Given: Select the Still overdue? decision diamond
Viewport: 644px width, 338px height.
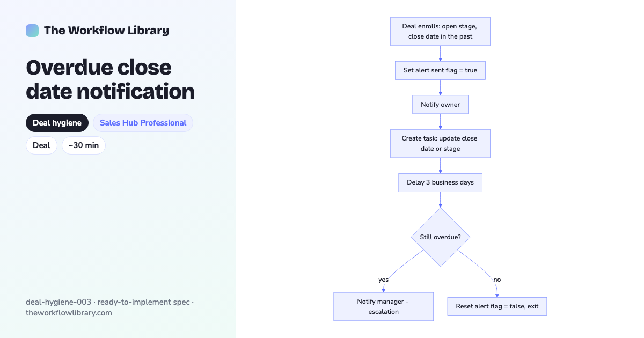Looking at the screenshot, I should [440, 237].
